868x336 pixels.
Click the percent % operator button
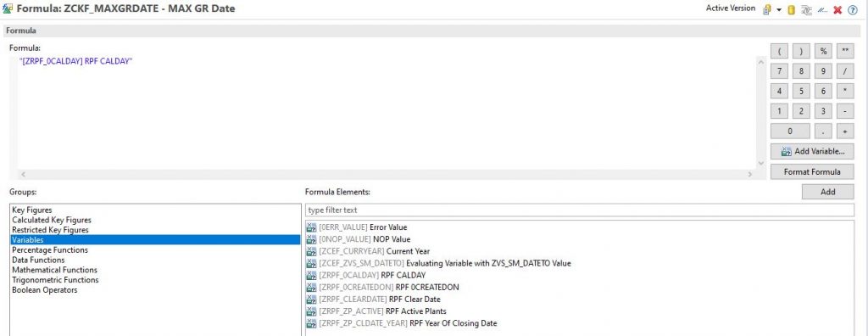(823, 51)
